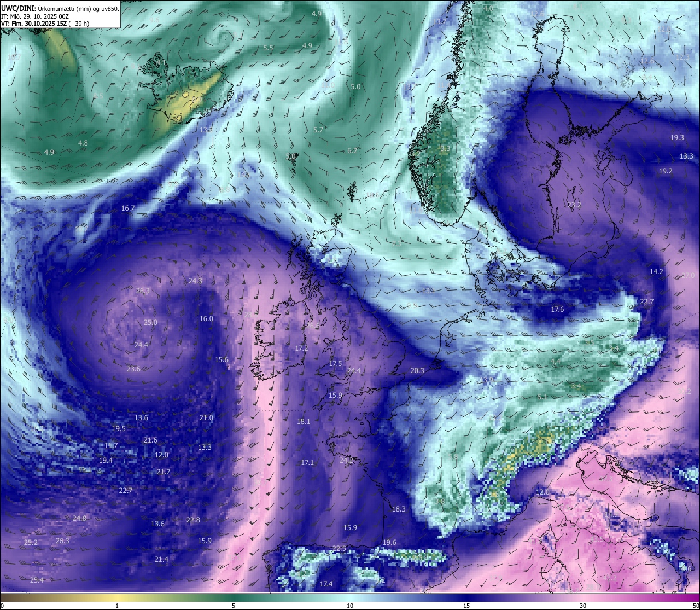Click the 5.5 value label
The width and height of the screenshot is (700, 610).
[268, 48]
